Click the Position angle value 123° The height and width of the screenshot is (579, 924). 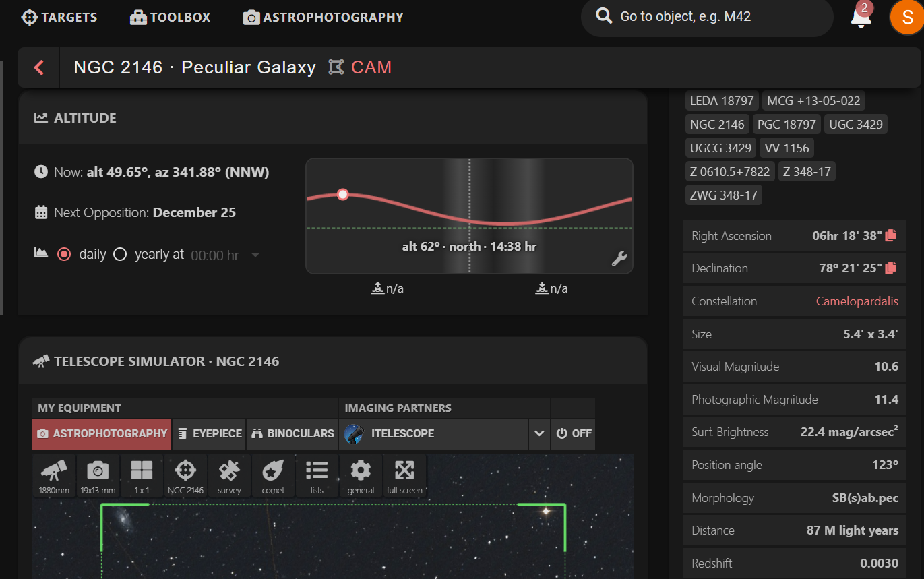click(885, 465)
